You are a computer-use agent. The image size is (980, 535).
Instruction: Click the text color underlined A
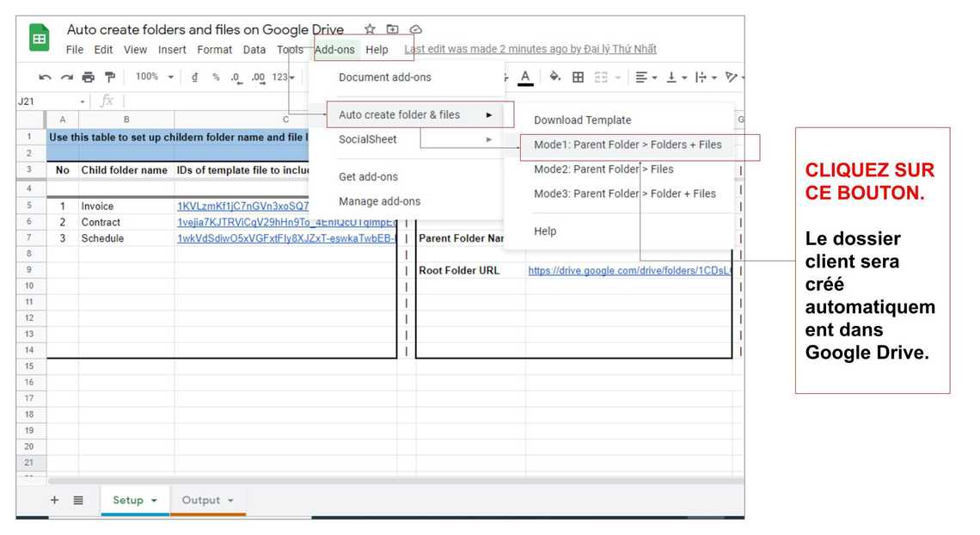pyautogui.click(x=525, y=77)
